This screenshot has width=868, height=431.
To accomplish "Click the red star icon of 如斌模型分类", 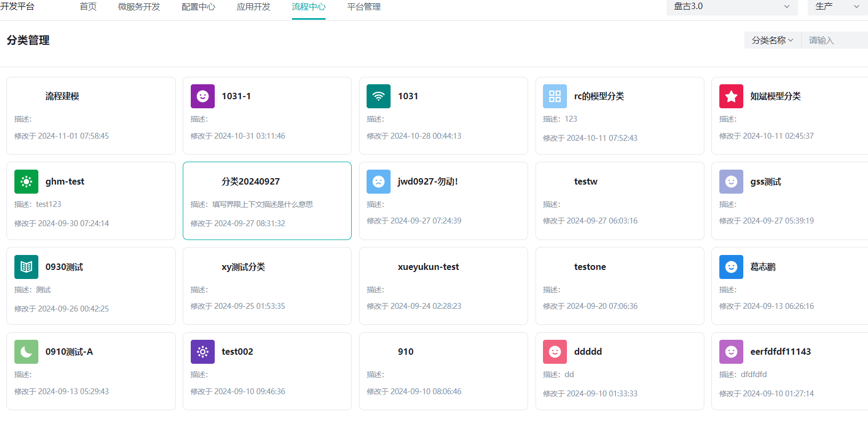I will coord(731,96).
